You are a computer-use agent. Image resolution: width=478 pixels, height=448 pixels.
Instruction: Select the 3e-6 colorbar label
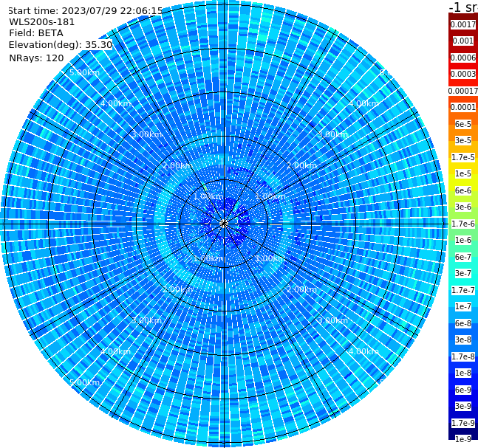(463, 207)
